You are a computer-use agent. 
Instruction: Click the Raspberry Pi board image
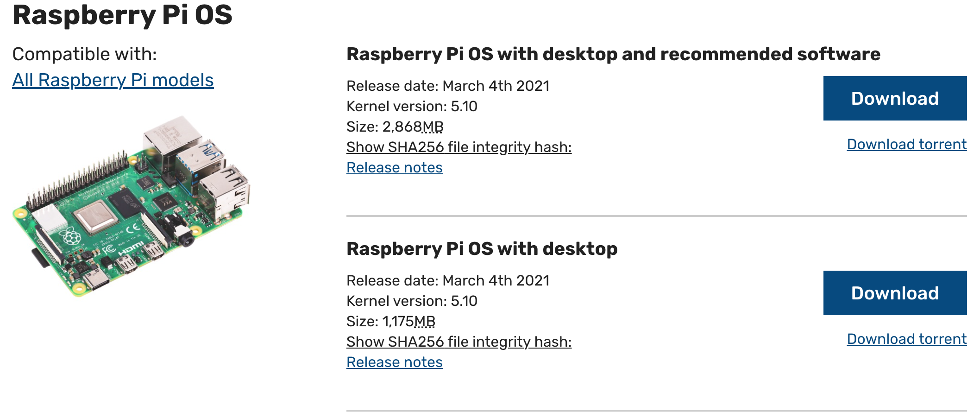pos(132,206)
